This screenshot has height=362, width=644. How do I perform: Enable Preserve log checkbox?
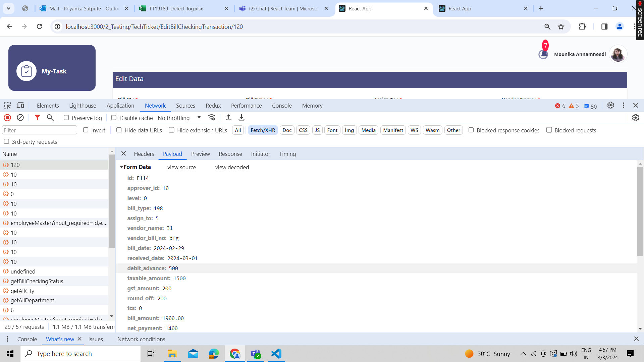click(x=66, y=118)
